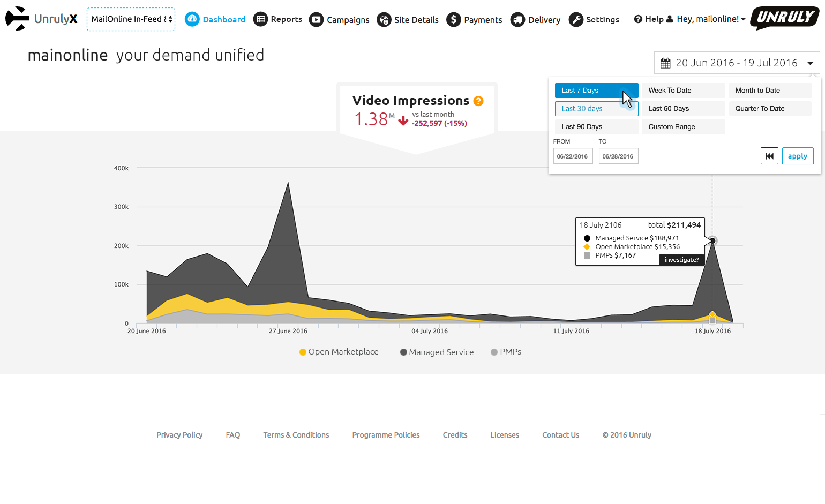Viewport: 825px width, 504px height.
Task: Click the investigate? button in tooltip
Action: coord(681,260)
